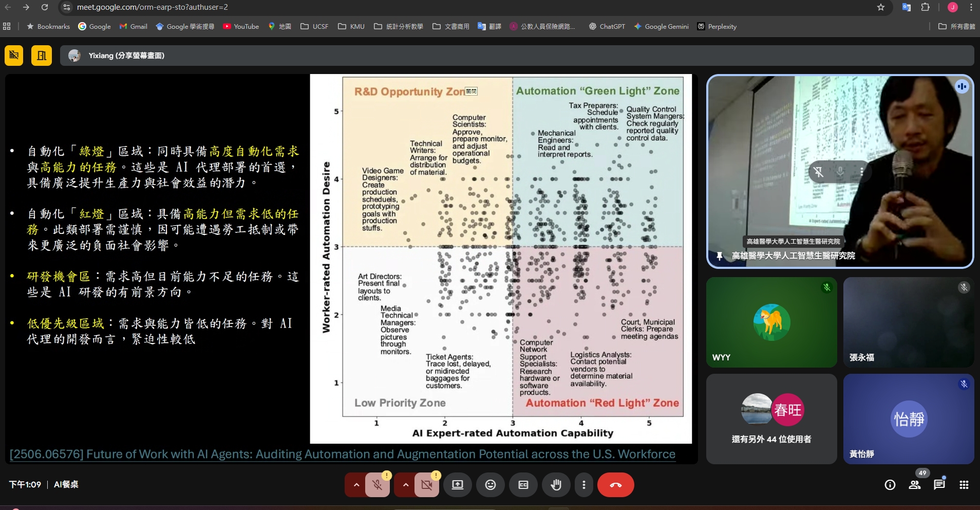Open the UCSF bookmark folder
The width and height of the screenshot is (980, 510).
314,26
